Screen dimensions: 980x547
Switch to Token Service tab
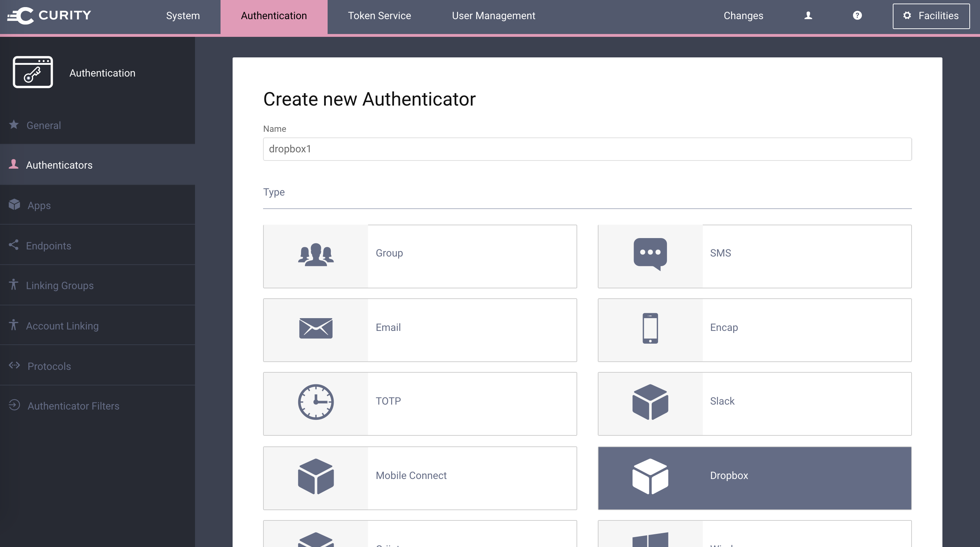coord(379,16)
